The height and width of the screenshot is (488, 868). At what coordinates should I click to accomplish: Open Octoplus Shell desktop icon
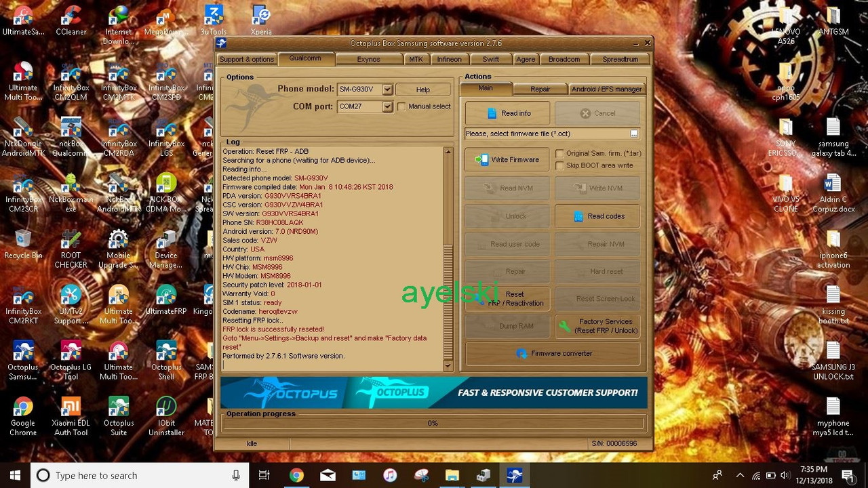tap(166, 360)
